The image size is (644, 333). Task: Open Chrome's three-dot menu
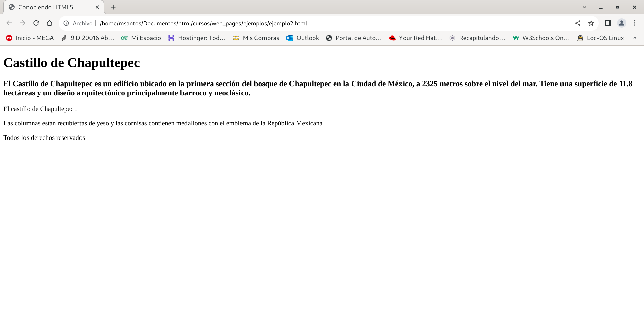[635, 23]
